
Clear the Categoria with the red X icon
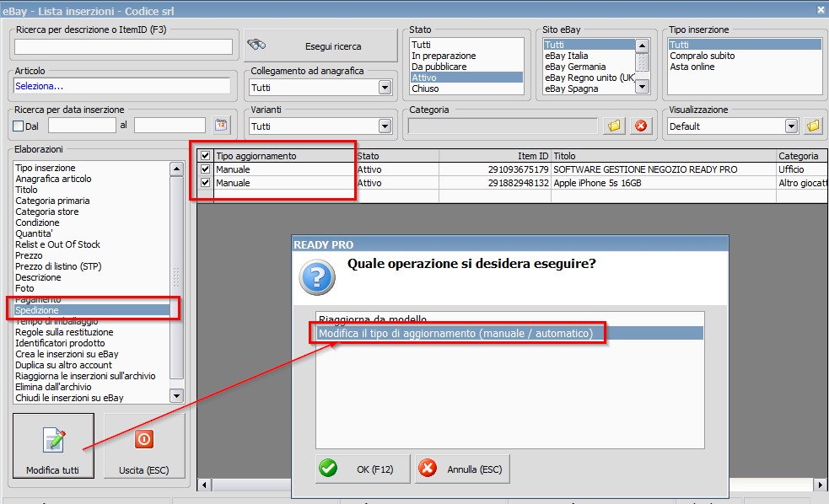[x=641, y=126]
